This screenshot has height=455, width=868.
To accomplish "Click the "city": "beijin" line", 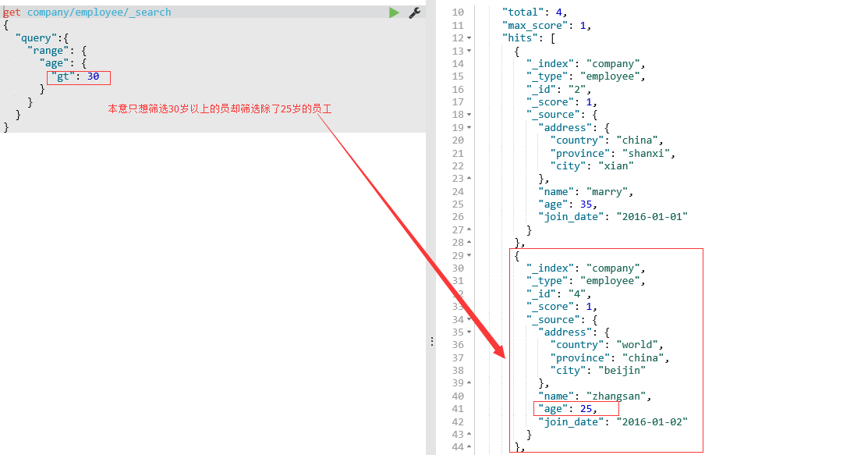I will [598, 371].
